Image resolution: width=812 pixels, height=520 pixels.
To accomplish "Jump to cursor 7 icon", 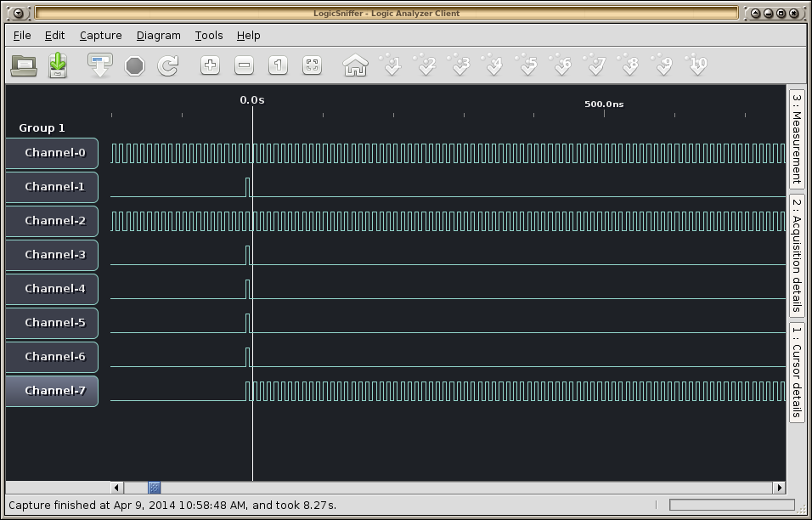I will coord(595,65).
